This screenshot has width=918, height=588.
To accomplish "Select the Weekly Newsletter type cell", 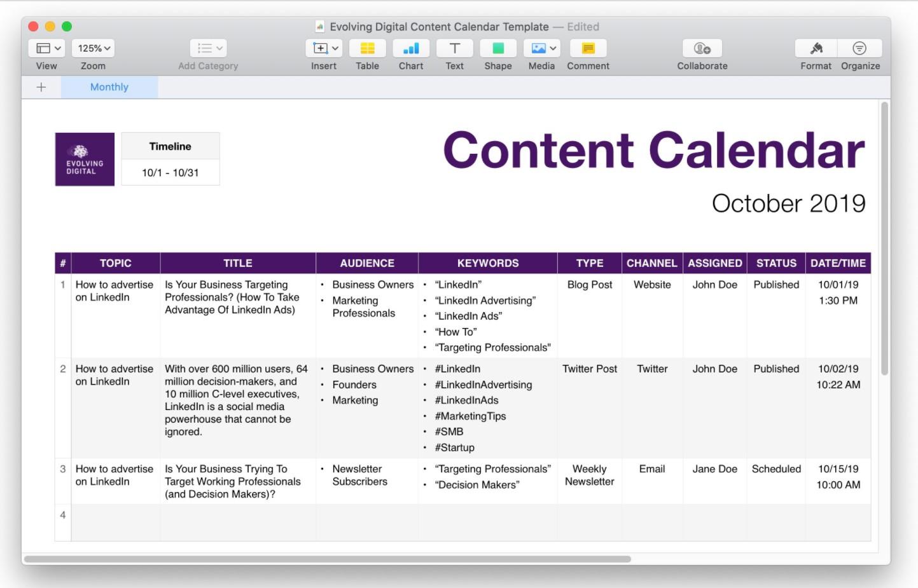I will point(590,481).
